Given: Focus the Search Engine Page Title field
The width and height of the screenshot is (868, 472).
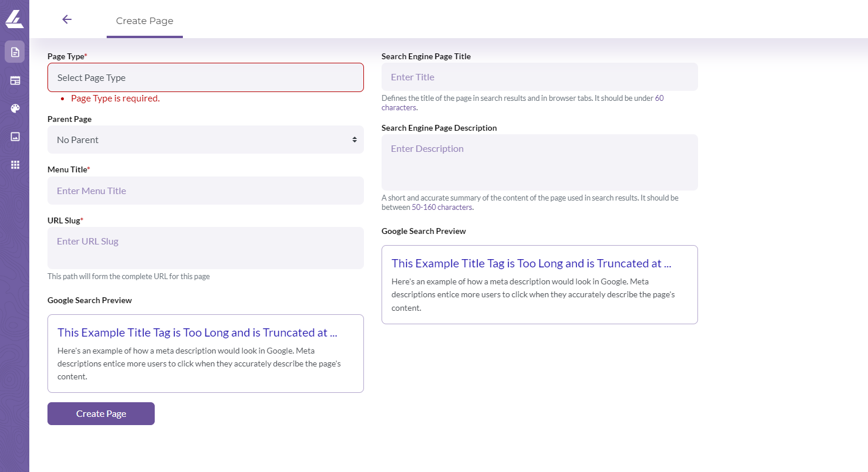Looking at the screenshot, I should [x=540, y=77].
